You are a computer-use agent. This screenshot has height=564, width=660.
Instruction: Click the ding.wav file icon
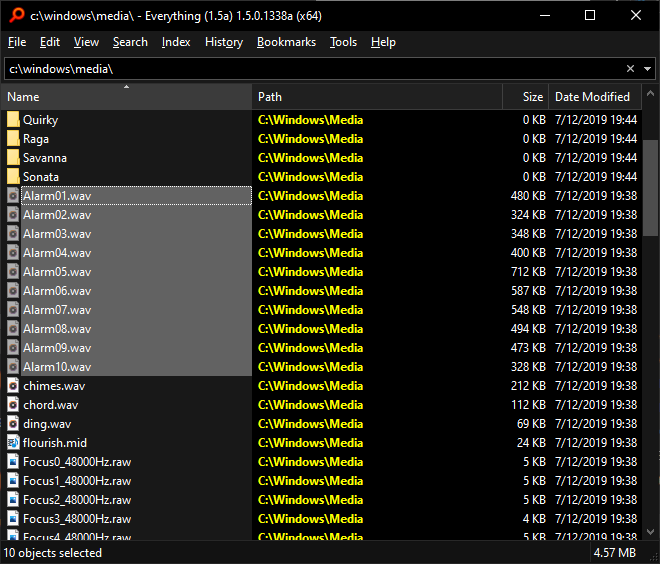click(13, 423)
